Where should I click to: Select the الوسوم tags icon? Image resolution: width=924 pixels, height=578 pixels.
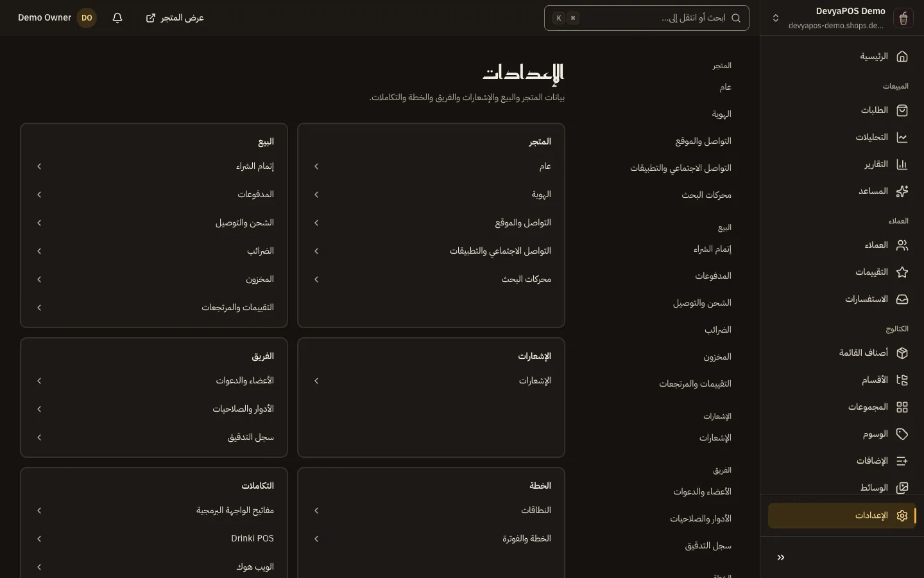(x=902, y=434)
